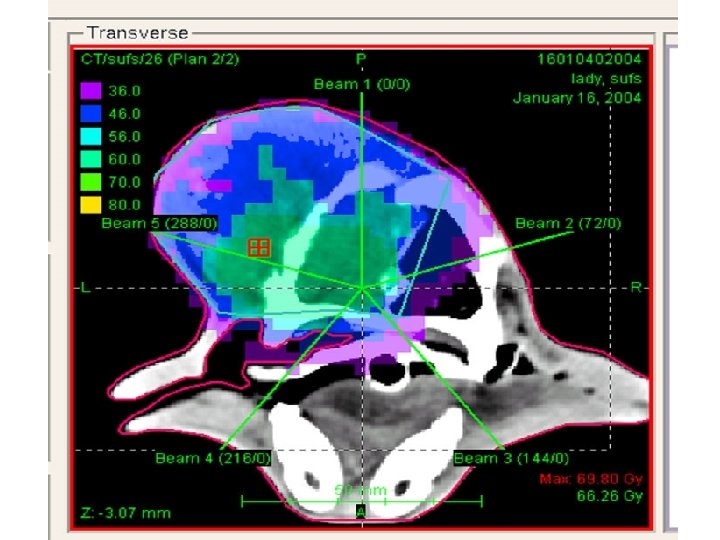Click the 50 mm scale bar
This screenshot has width=720, height=540.
point(361,501)
